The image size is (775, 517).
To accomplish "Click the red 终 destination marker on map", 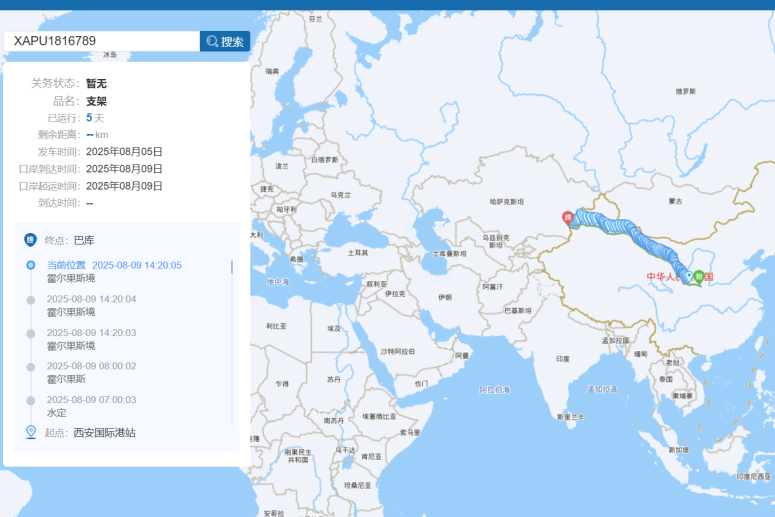I will 568,217.
